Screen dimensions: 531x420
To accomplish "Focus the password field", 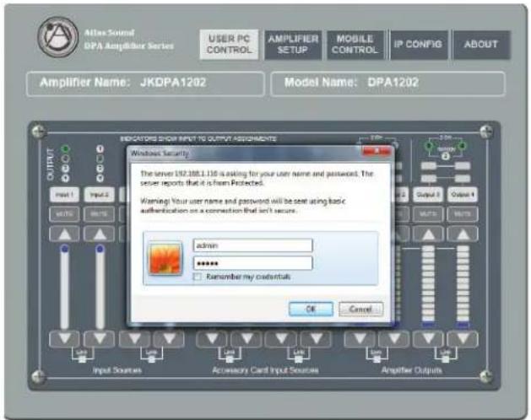I will [252, 263].
